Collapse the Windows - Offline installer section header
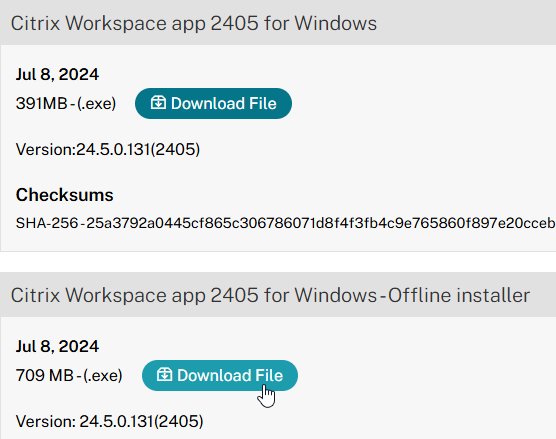The image size is (556, 439). click(x=278, y=295)
